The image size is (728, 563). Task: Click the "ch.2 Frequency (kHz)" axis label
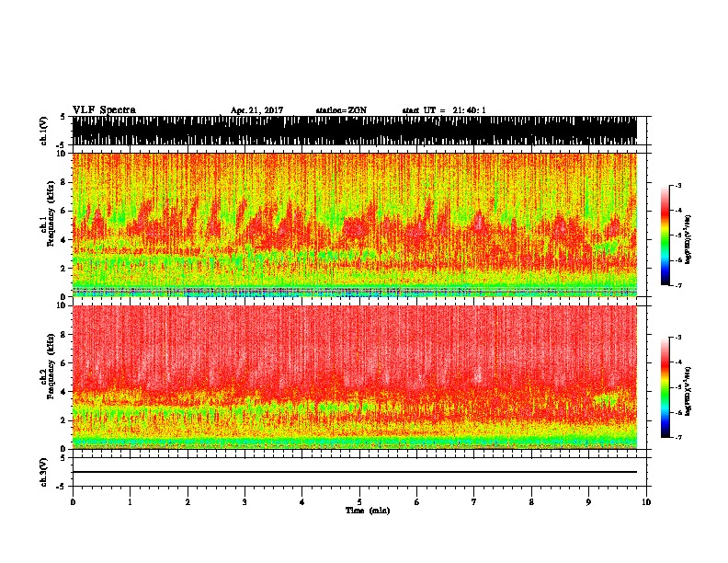click(48, 366)
